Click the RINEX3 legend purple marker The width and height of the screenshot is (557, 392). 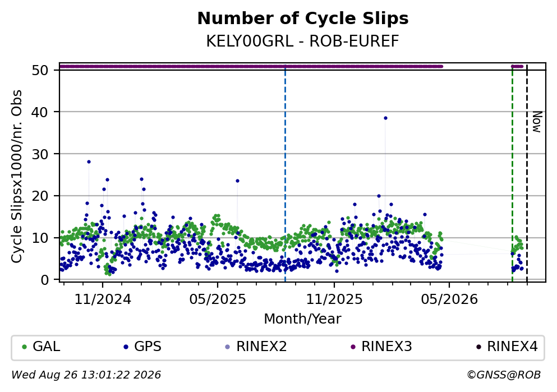click(x=353, y=347)
